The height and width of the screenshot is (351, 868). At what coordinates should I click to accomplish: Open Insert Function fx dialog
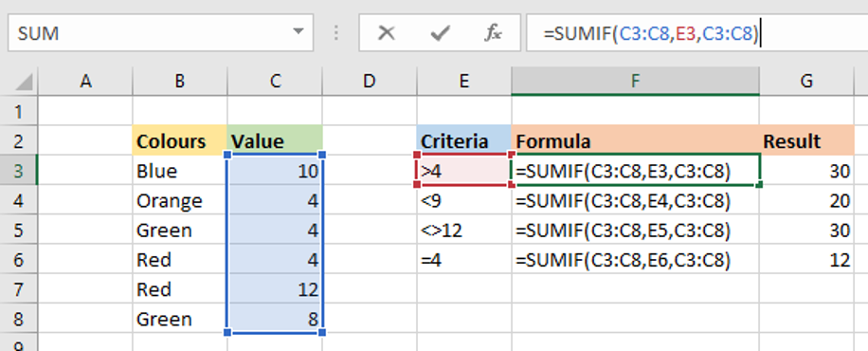tap(493, 33)
